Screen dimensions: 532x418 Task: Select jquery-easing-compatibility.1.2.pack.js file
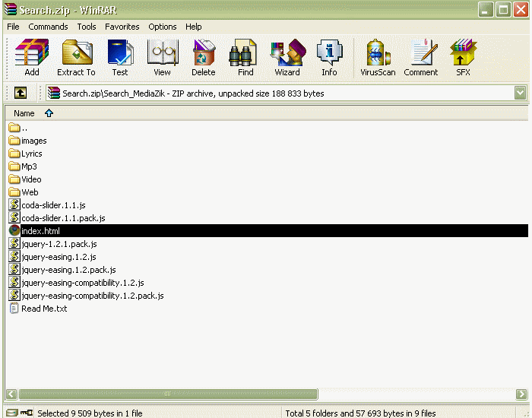click(93, 296)
